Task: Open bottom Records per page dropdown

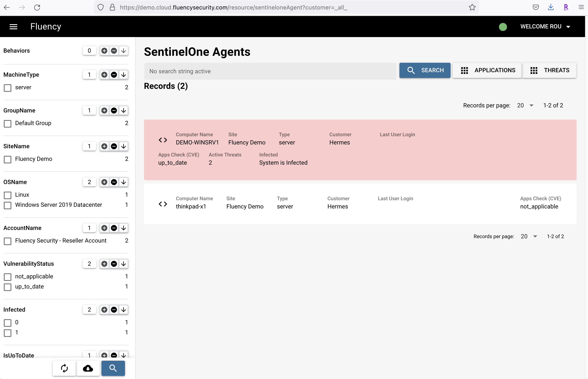Action: [529, 236]
